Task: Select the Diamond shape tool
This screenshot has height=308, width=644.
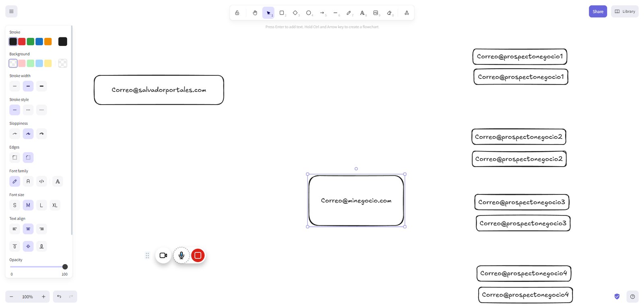Action: 295,13
